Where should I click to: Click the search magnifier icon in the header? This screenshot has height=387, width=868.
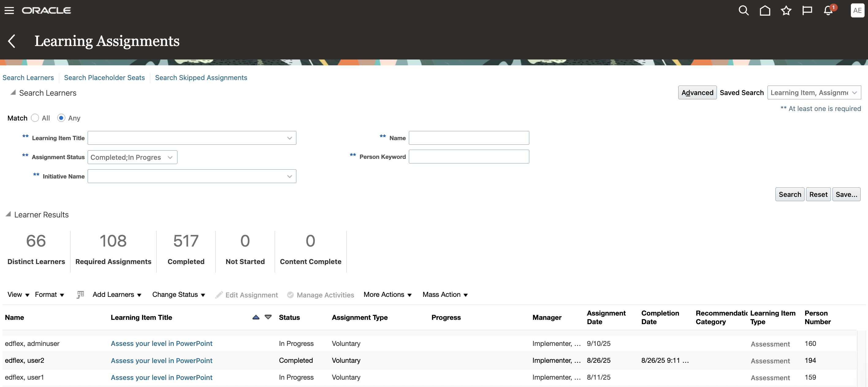(x=743, y=10)
